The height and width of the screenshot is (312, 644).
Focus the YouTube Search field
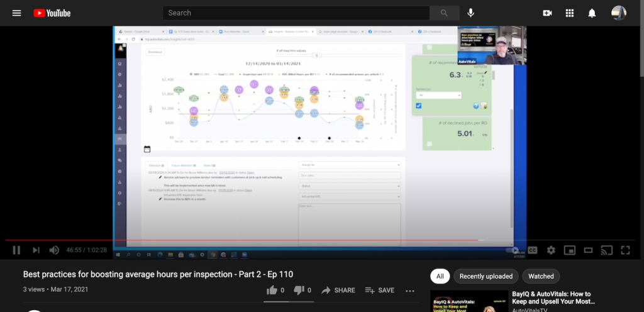296,13
